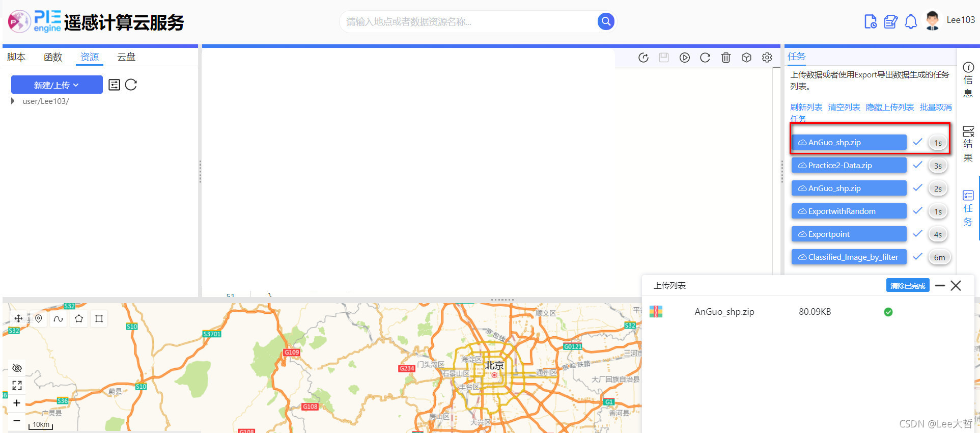The height and width of the screenshot is (433, 980).
Task: Open the 信息 info side panel
Action: point(968,80)
